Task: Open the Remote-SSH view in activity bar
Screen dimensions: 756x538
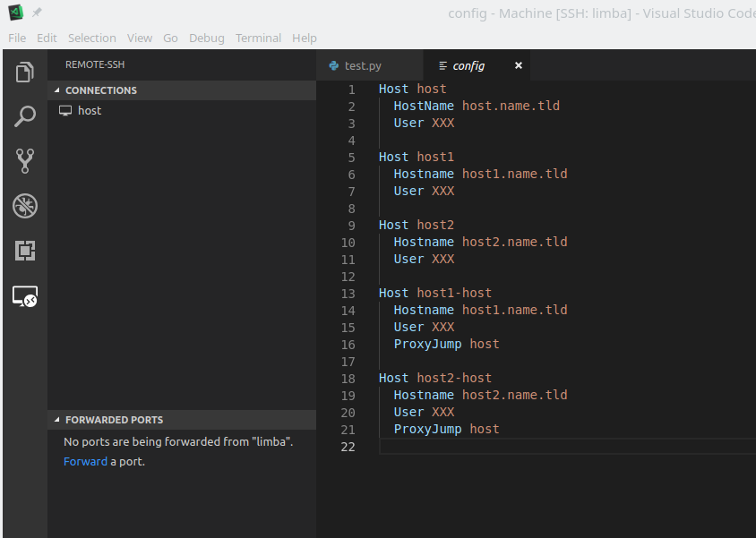Action: point(24,295)
